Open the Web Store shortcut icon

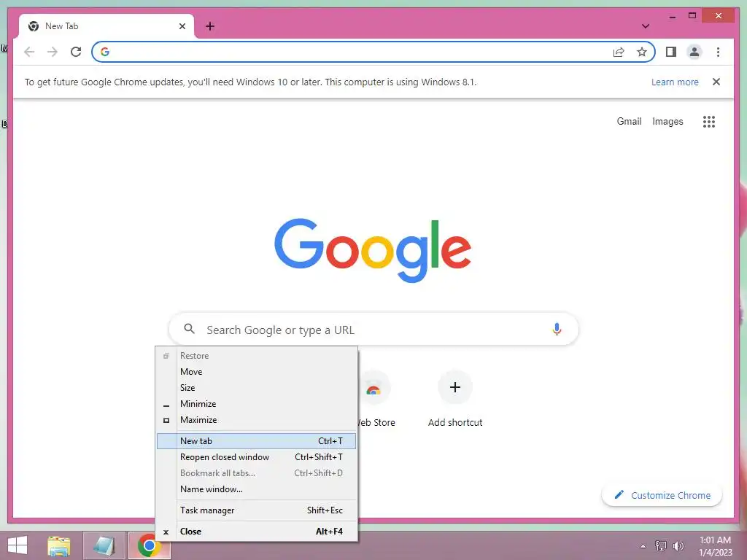[373, 388]
